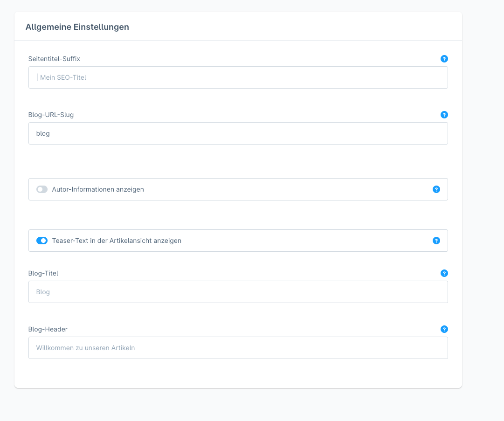Disable the Teaser-Text in Artikelansicht switch
The width and height of the screenshot is (504, 421).
pyautogui.click(x=42, y=241)
